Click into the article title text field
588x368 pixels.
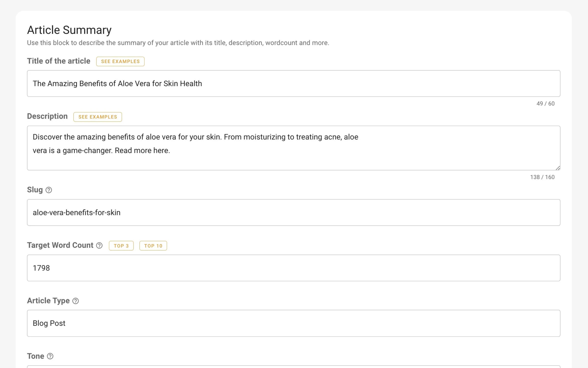coord(294,83)
